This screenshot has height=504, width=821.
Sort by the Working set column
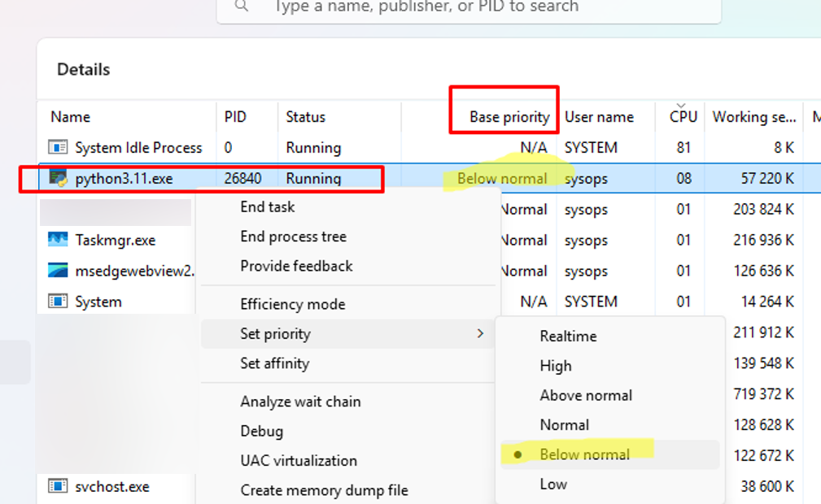click(754, 117)
